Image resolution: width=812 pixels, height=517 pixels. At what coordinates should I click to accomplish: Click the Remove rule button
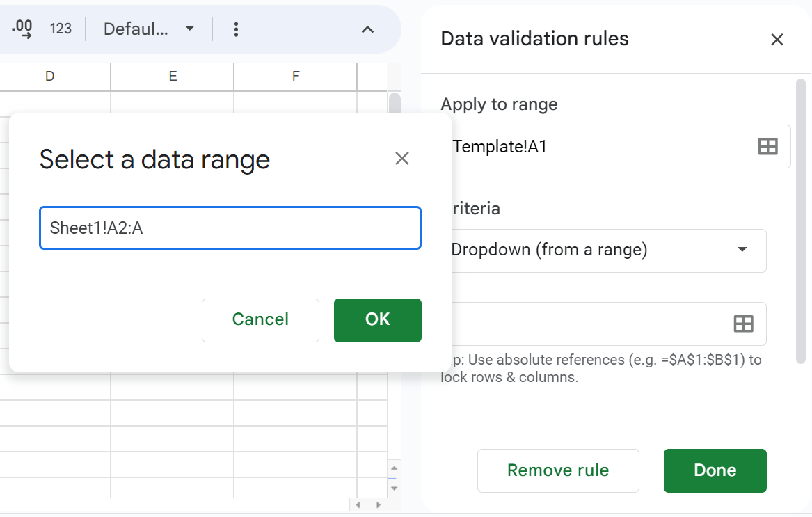coord(557,470)
